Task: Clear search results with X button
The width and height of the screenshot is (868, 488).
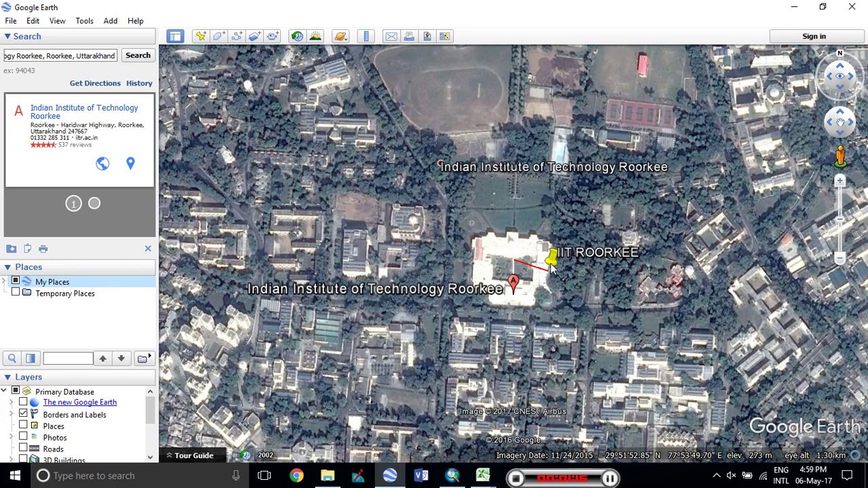Action: pos(148,249)
